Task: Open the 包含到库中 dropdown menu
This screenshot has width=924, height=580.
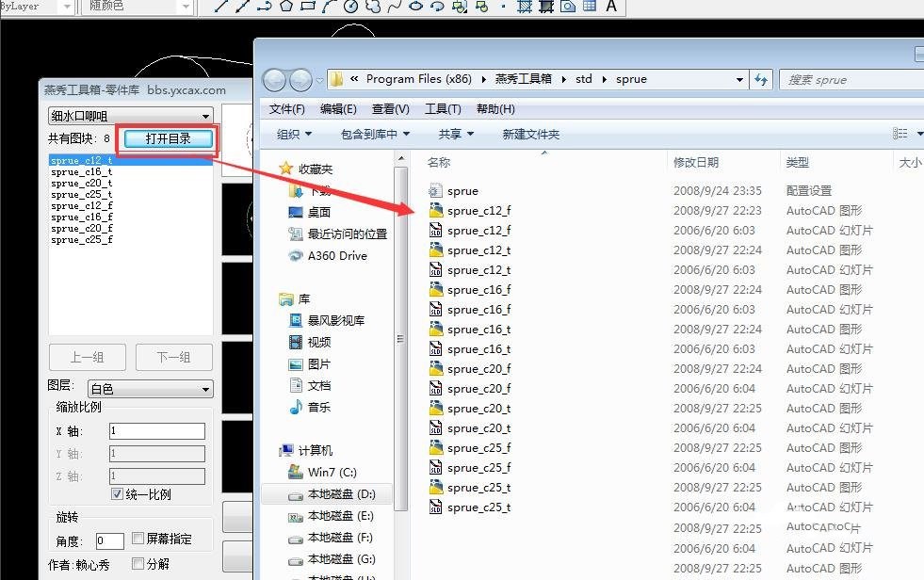Action: click(x=375, y=135)
